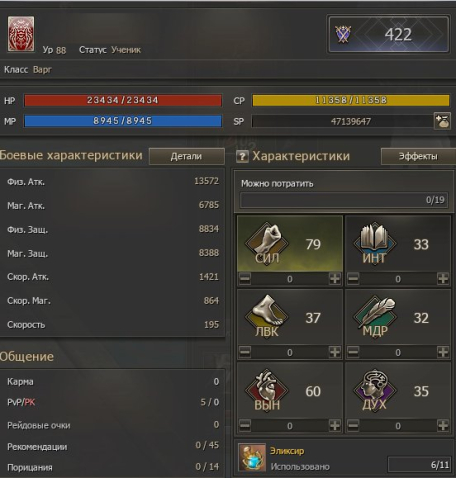Open the Характеристики help question mark icon

(242, 156)
